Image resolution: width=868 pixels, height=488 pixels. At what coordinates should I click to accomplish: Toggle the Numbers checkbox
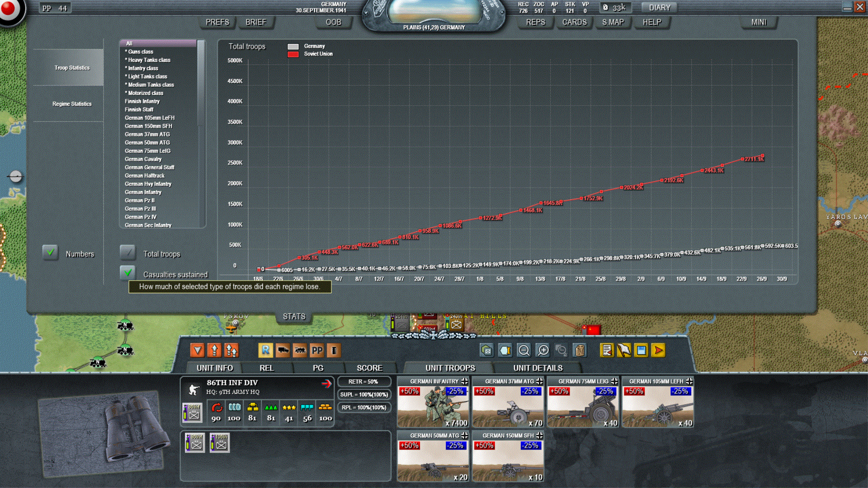50,252
